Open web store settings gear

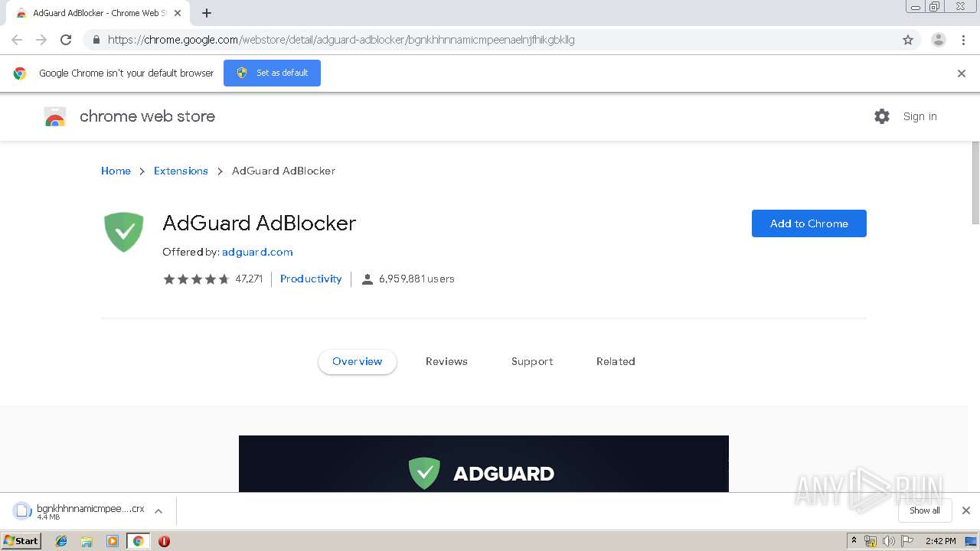coord(882,116)
